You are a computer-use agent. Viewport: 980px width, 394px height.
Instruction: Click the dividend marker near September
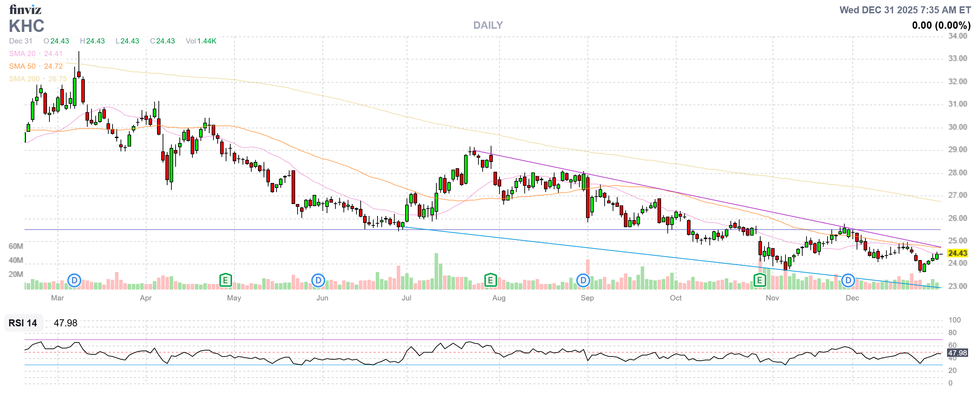click(583, 281)
